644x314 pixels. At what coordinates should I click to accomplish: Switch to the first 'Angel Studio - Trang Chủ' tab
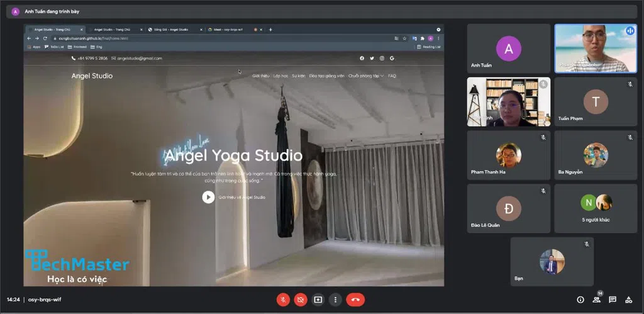tap(55, 30)
